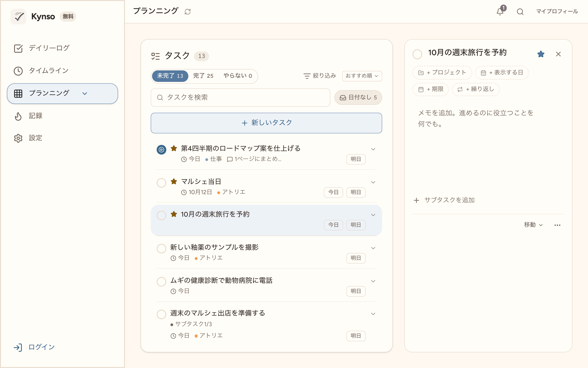Select the 未完了 13 tab

pyautogui.click(x=170, y=76)
